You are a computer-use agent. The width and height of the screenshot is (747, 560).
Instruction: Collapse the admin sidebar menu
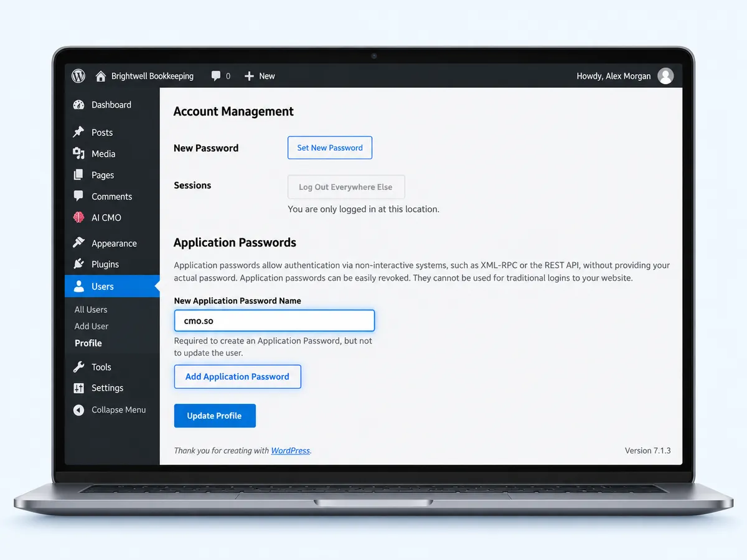click(119, 409)
